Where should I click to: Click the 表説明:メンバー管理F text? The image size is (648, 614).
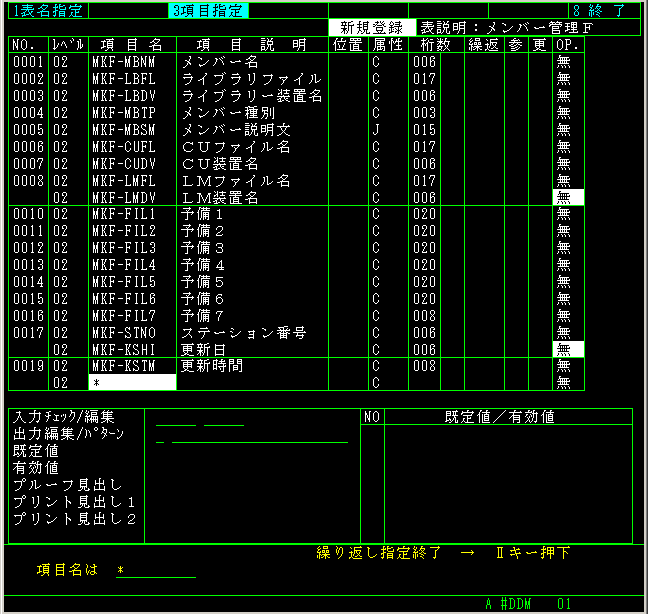tap(507, 28)
